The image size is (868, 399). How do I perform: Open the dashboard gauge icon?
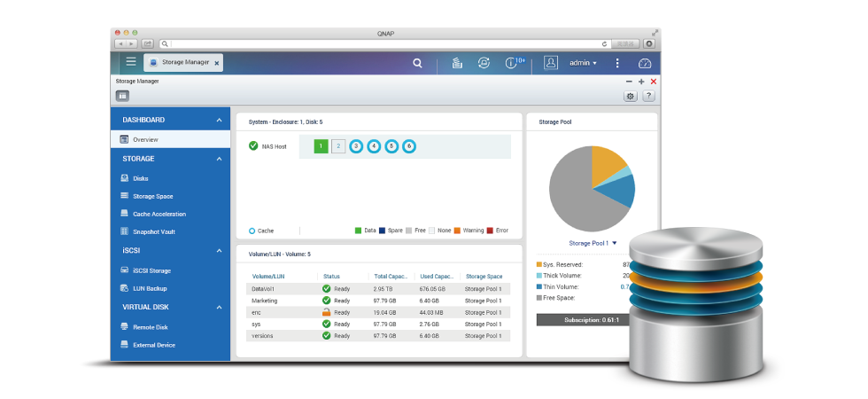[x=645, y=63]
